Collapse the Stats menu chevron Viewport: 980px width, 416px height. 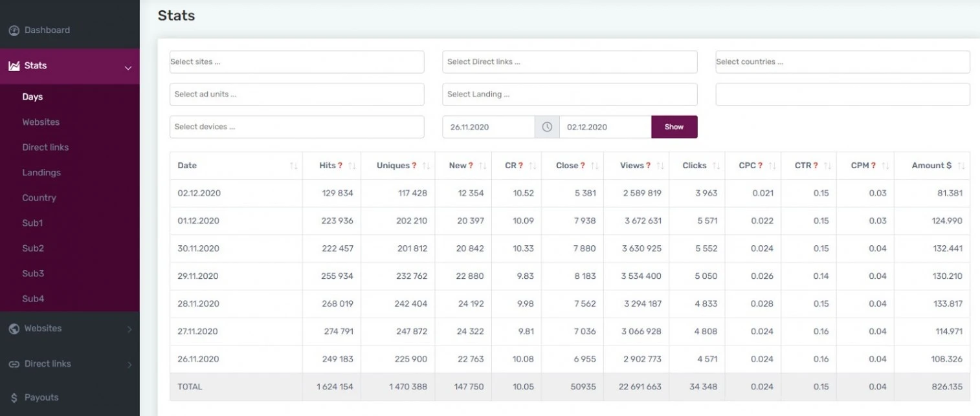click(x=128, y=67)
